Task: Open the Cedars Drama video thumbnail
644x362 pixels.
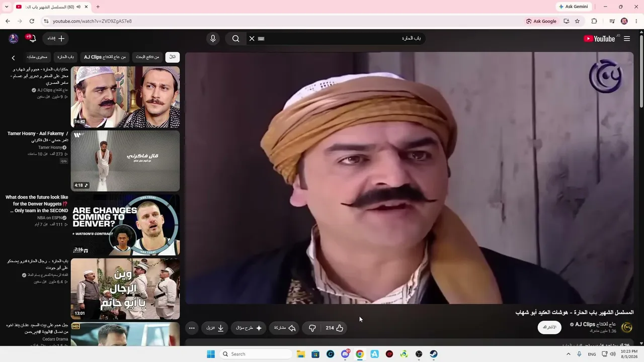Action: pos(125,334)
